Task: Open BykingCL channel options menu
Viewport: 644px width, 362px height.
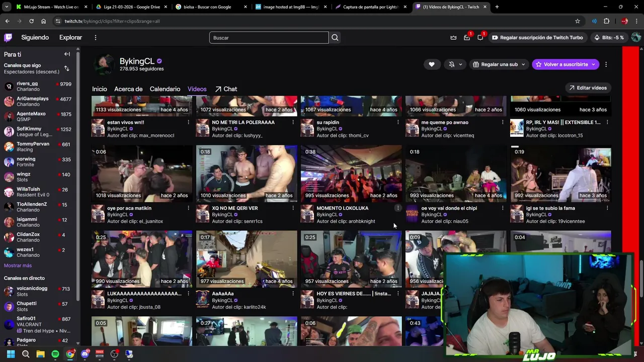Action: 606,64
